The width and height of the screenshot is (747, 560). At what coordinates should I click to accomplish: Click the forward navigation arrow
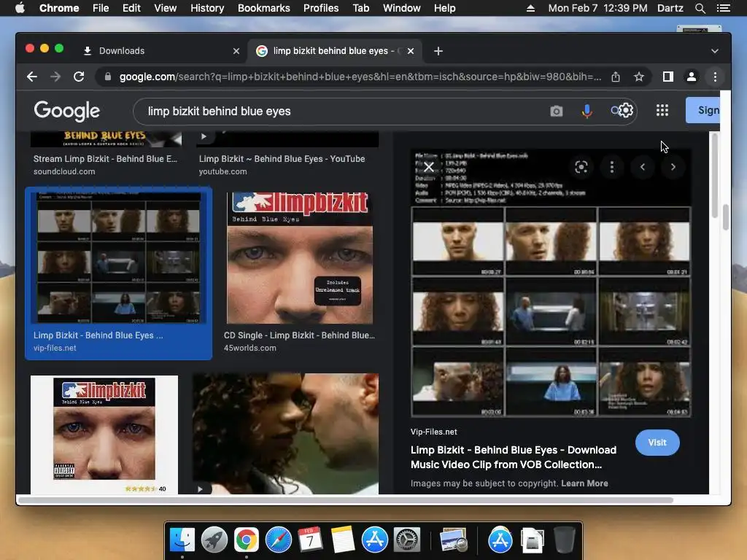point(55,77)
